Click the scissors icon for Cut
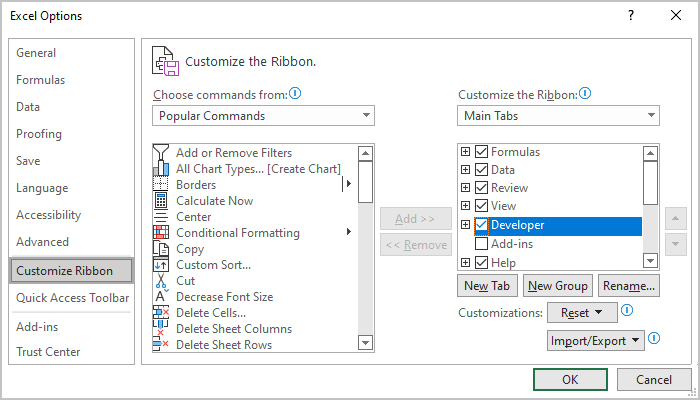 pyautogui.click(x=161, y=281)
